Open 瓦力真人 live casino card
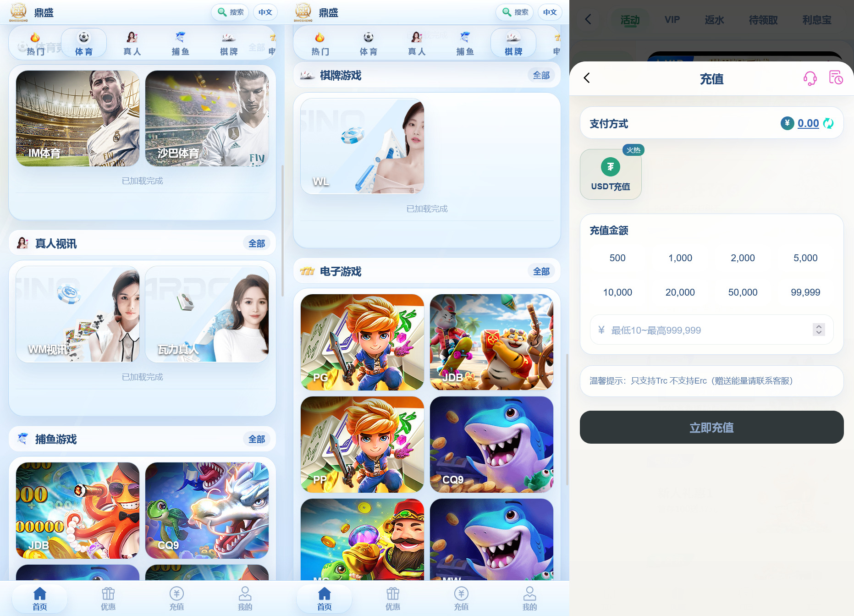This screenshot has height=616, width=854. pos(207,314)
